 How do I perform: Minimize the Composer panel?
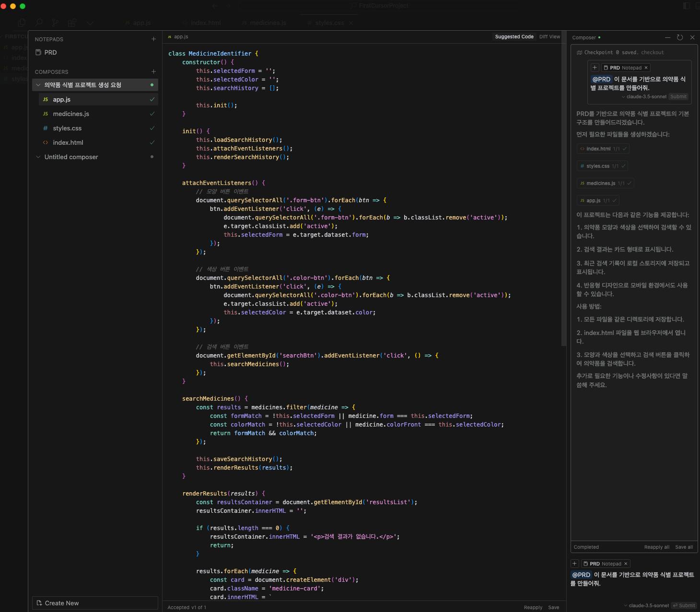[667, 37]
